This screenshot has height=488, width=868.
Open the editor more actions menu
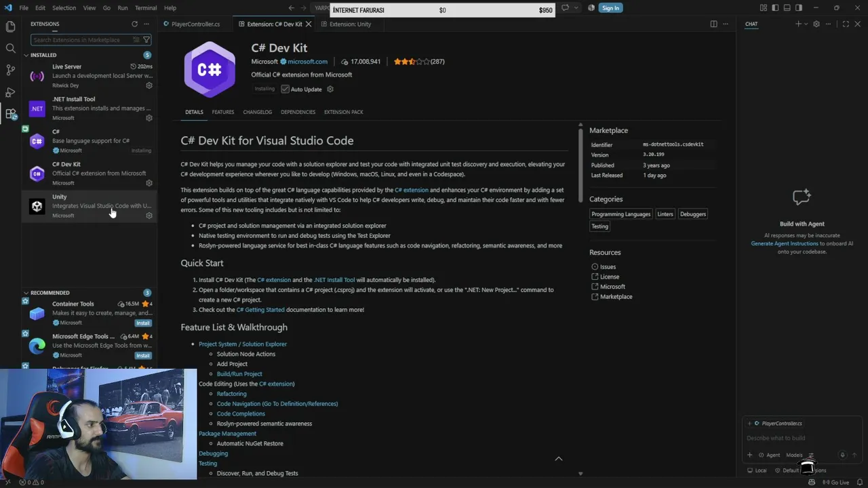[726, 24]
